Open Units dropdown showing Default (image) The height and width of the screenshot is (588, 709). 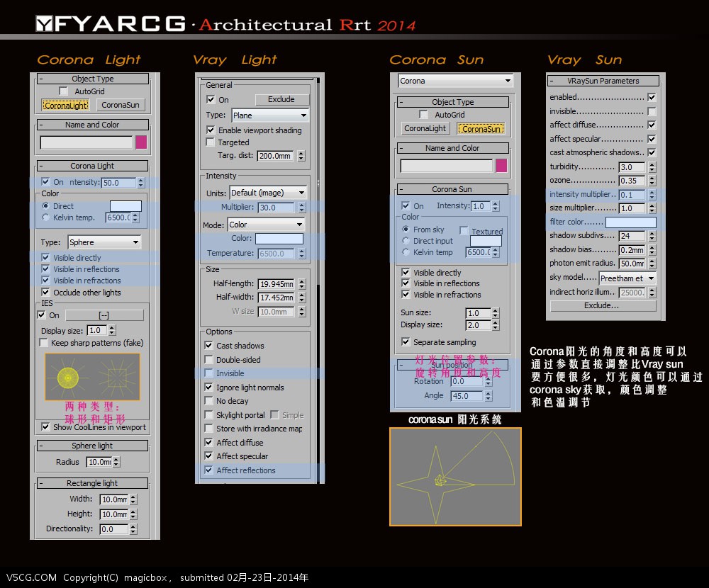(x=268, y=193)
